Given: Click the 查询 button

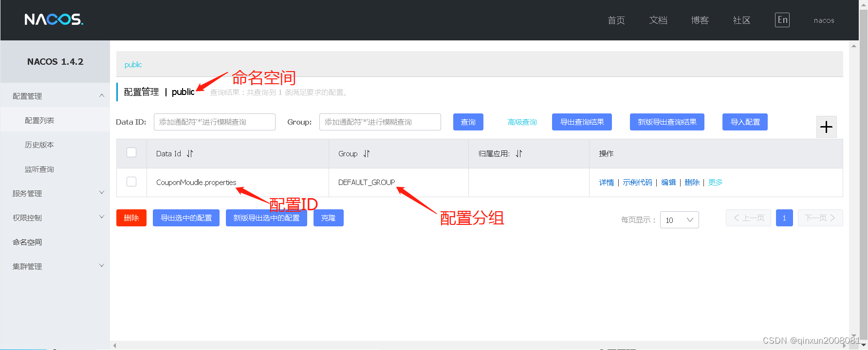Looking at the screenshot, I should click(468, 122).
